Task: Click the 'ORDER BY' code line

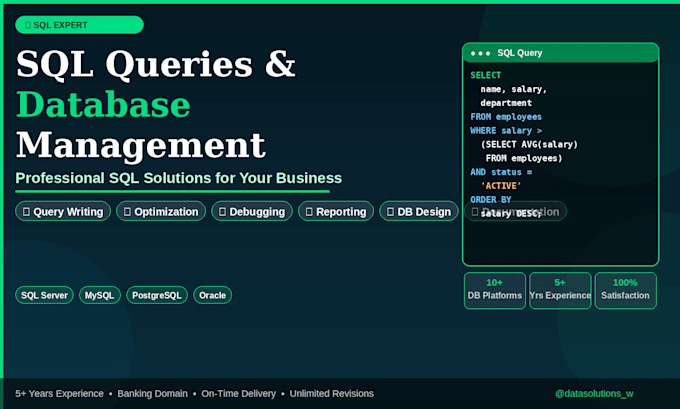Action: (490, 200)
